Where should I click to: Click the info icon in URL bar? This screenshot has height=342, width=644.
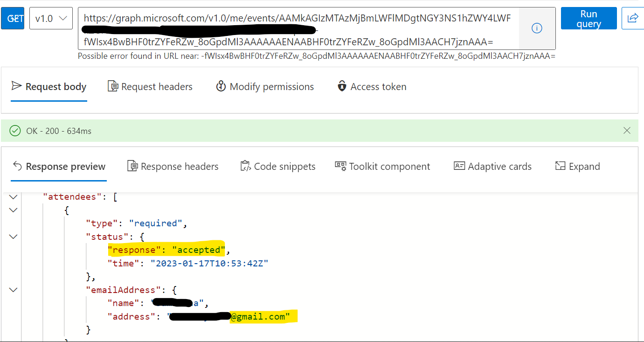coord(537,28)
